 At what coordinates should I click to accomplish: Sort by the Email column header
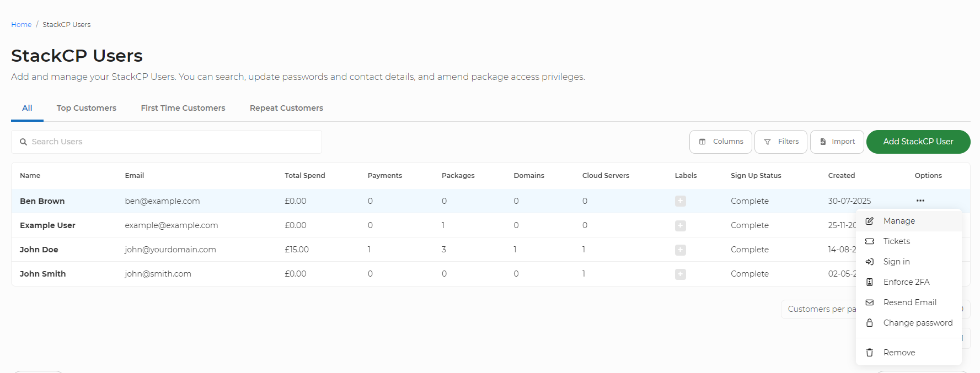[135, 176]
